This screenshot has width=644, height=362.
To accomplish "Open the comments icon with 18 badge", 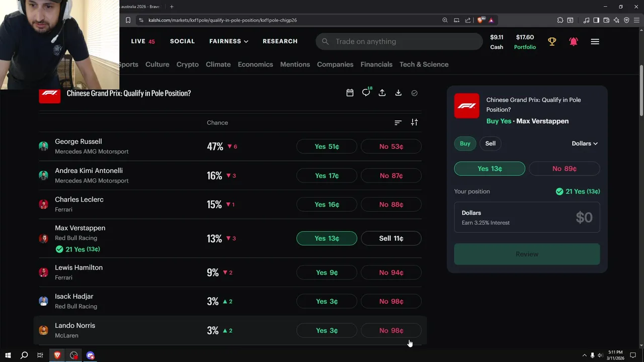I will [367, 92].
